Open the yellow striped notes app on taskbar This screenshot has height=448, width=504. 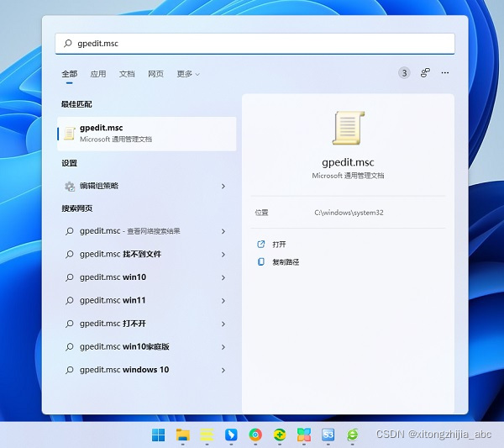(207, 435)
